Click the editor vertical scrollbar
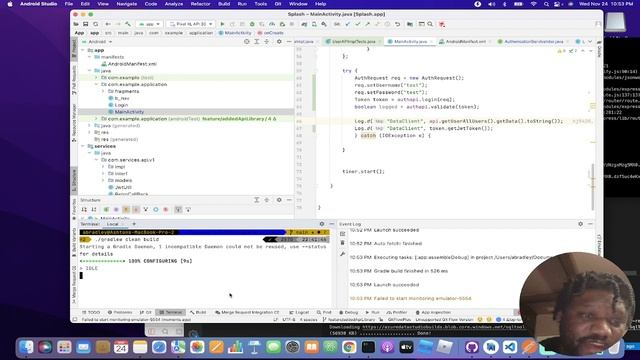 [593, 187]
